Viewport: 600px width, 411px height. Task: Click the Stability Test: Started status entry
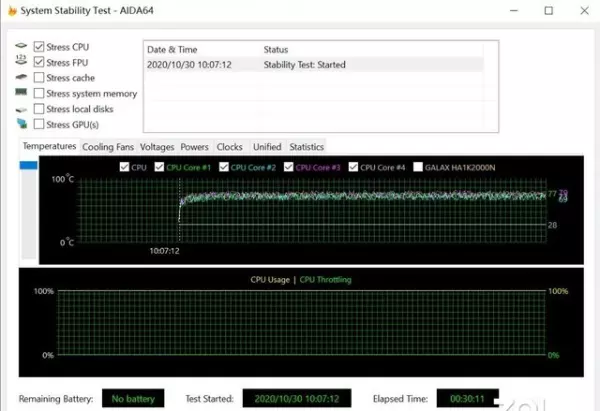pyautogui.click(x=305, y=65)
